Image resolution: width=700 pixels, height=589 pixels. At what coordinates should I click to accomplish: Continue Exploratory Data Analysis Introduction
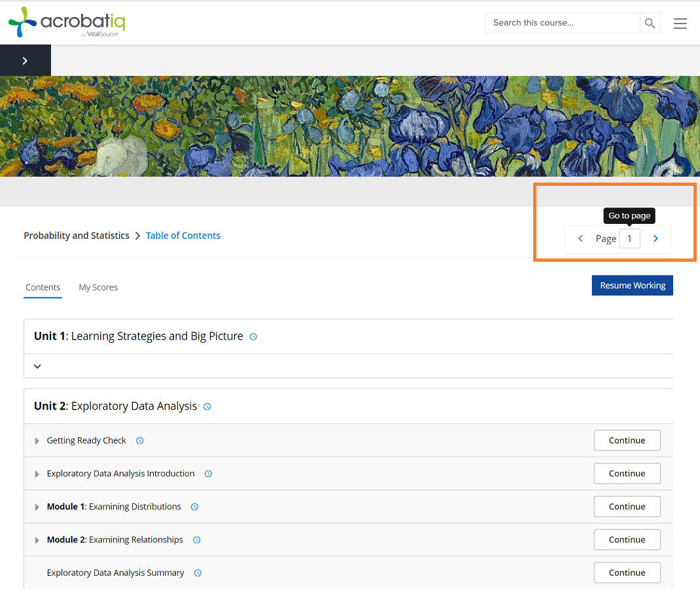[x=627, y=473]
